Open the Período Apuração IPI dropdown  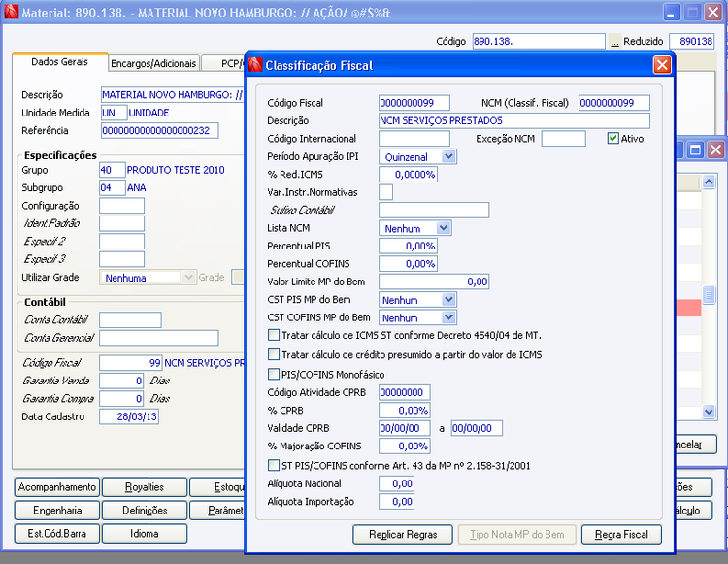[448, 156]
